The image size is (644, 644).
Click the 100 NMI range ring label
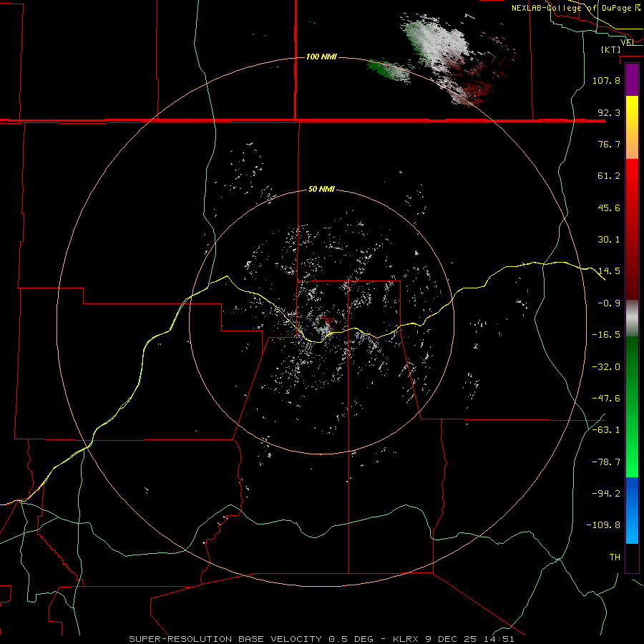pos(321,57)
